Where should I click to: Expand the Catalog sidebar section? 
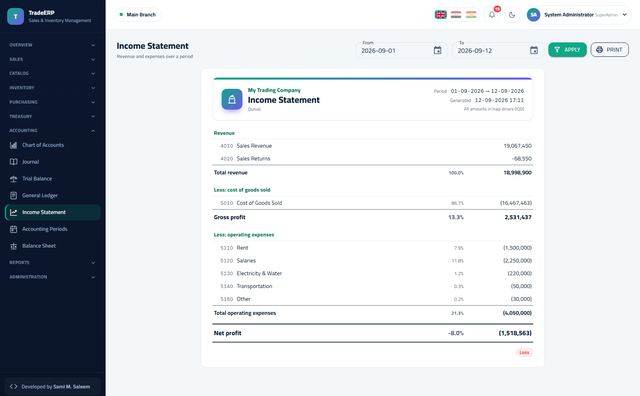[52, 73]
